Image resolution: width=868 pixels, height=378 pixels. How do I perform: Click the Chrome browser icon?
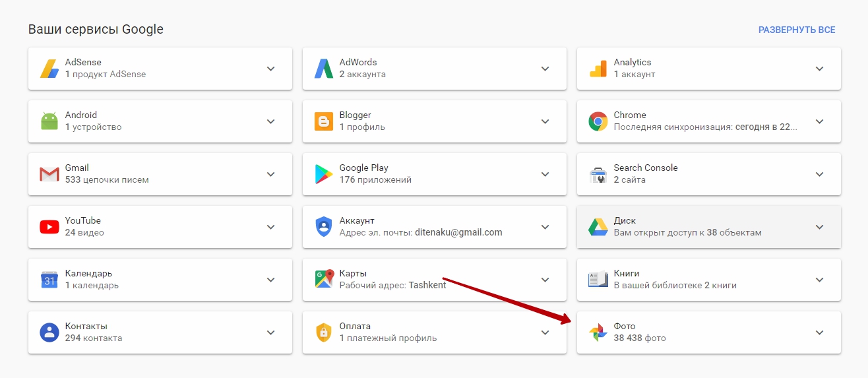[x=598, y=121]
